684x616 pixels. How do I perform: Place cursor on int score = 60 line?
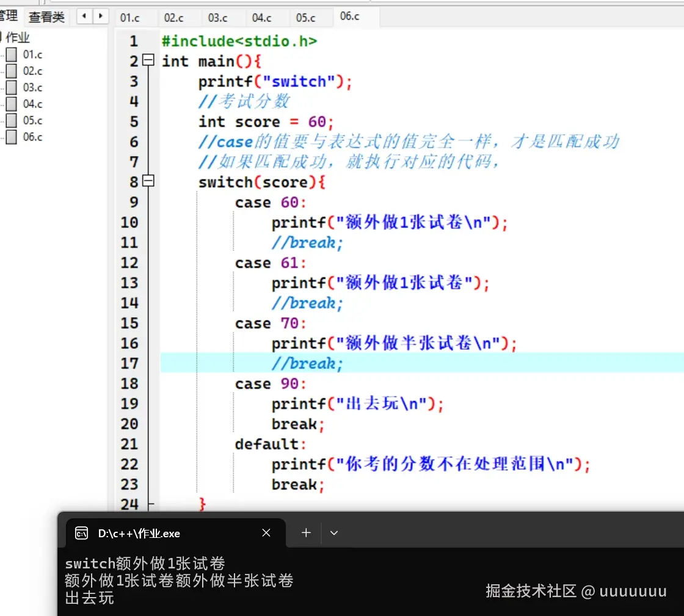pyautogui.click(x=266, y=121)
